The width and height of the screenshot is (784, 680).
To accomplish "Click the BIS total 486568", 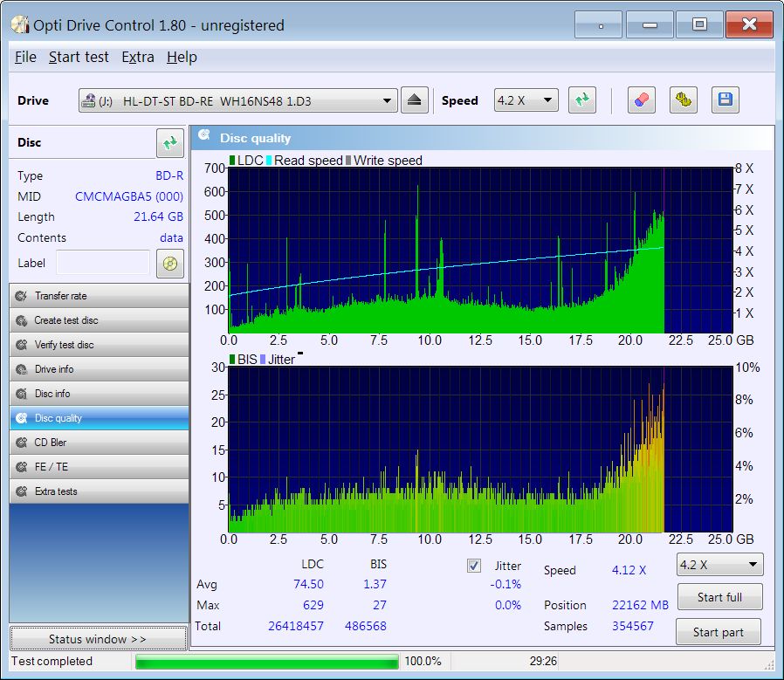I will [366, 626].
